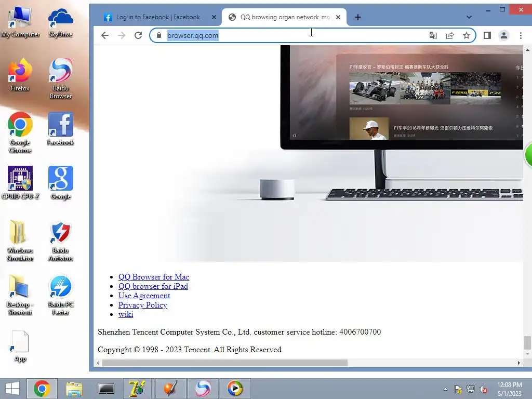
Task: Open the taskbar clock showing 12:08 PM
Action: pos(509,389)
